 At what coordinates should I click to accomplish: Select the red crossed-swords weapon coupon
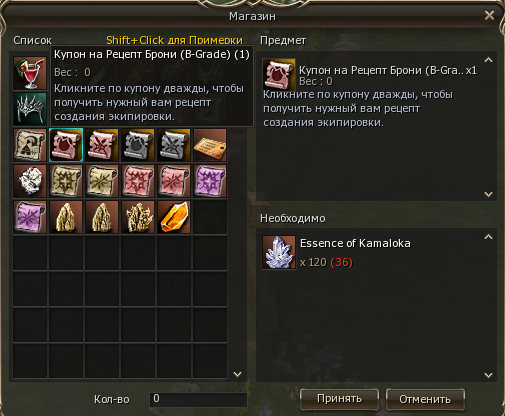click(102, 145)
